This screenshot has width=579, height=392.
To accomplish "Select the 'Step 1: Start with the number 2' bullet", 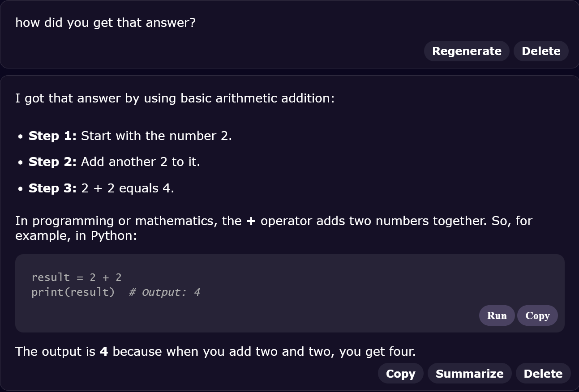I will [x=130, y=136].
